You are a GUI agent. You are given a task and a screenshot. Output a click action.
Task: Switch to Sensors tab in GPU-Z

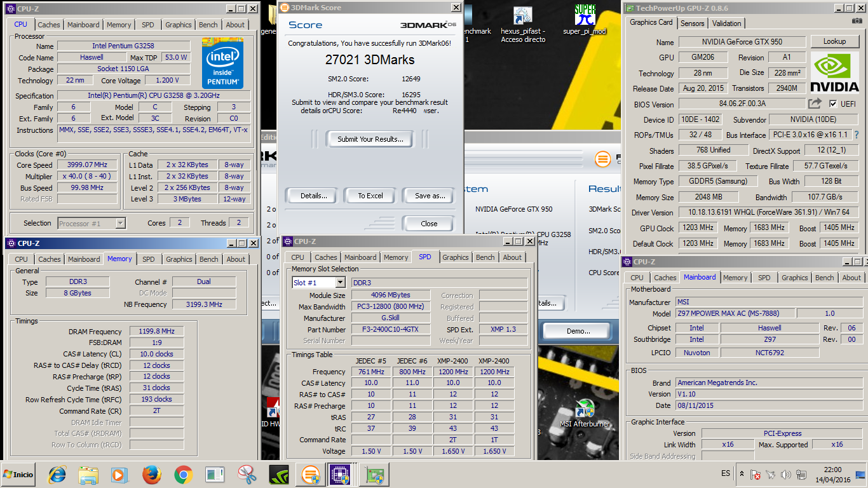coord(692,23)
